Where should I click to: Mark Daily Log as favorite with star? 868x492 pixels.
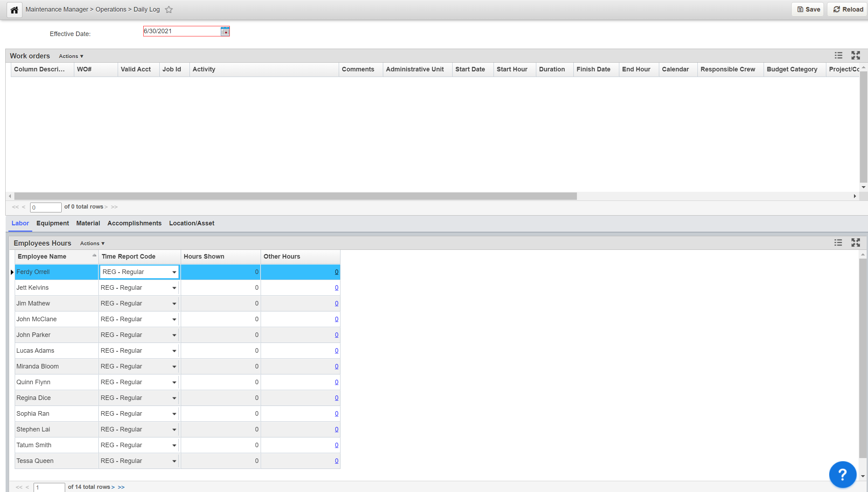[x=169, y=10]
